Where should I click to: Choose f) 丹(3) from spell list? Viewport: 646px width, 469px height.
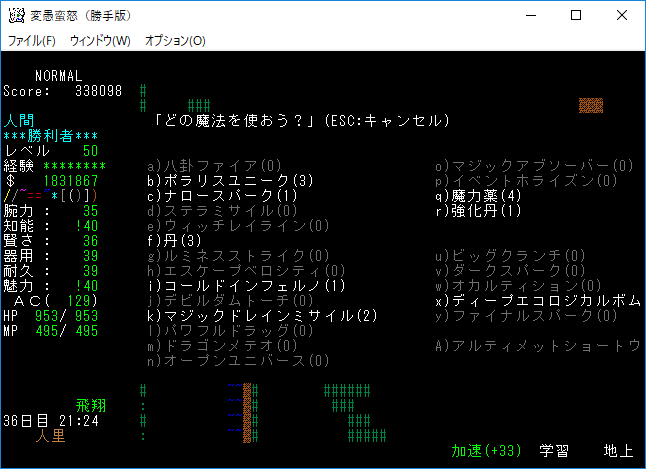coord(174,241)
